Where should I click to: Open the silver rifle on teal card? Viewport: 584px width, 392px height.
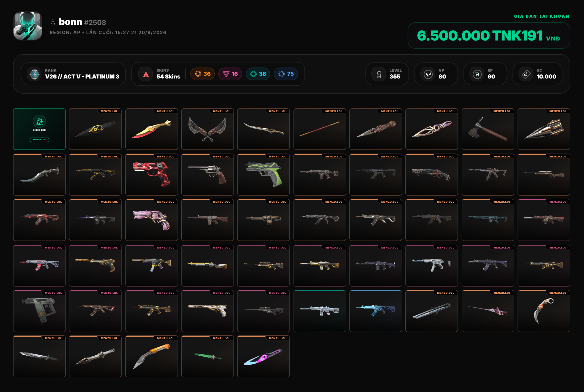coord(320,311)
